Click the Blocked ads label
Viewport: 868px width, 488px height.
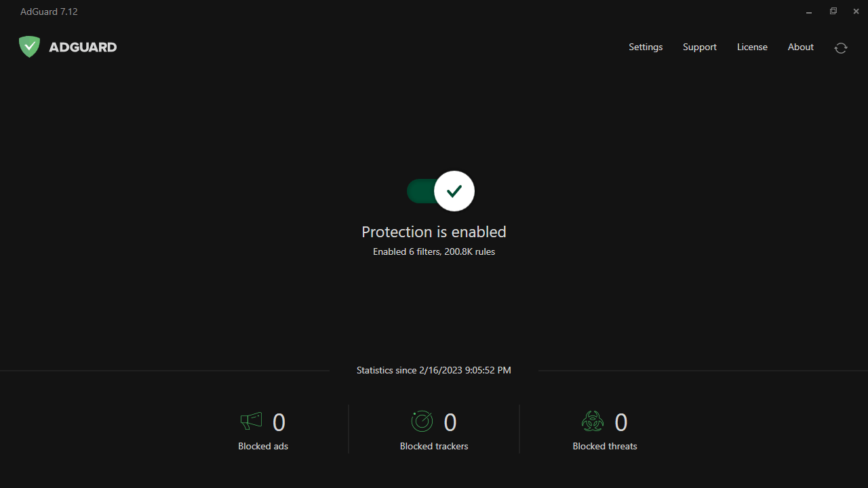(263, 446)
